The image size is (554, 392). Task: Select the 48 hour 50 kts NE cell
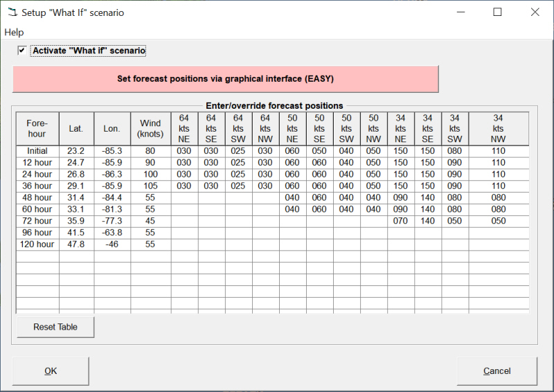coord(292,198)
